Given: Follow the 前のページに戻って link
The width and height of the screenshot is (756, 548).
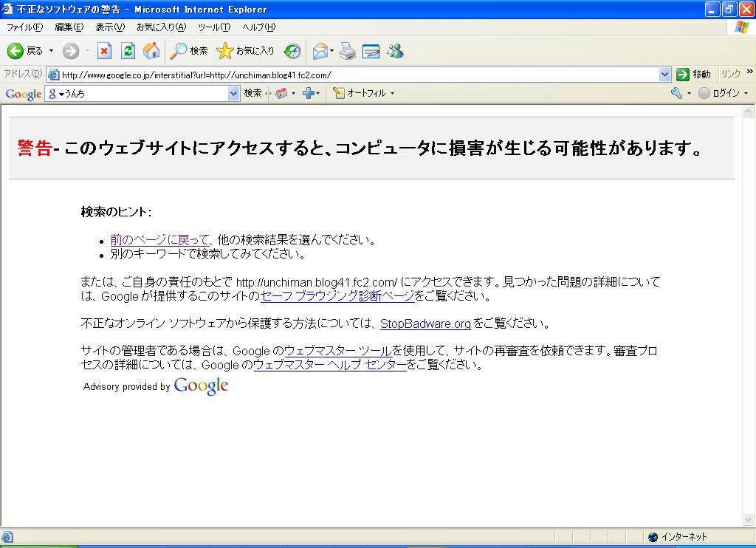Looking at the screenshot, I should click(159, 240).
